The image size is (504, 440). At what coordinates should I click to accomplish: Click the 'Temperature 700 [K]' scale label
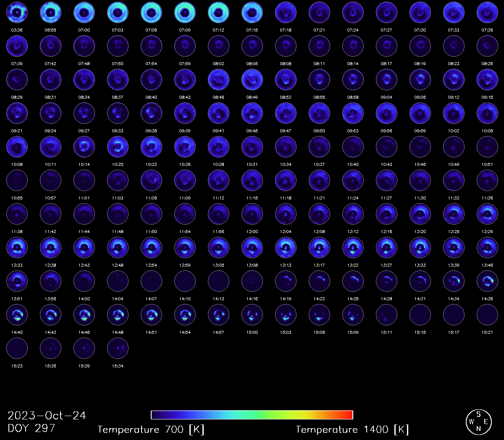151,430
